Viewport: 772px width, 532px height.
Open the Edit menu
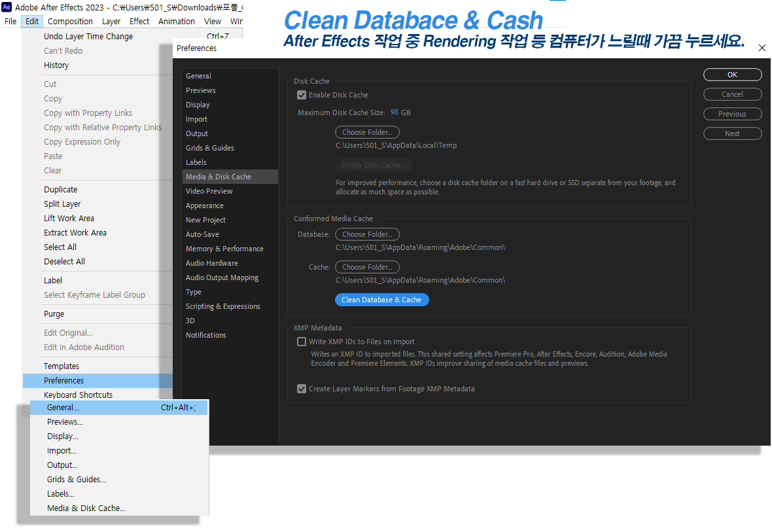(x=32, y=21)
